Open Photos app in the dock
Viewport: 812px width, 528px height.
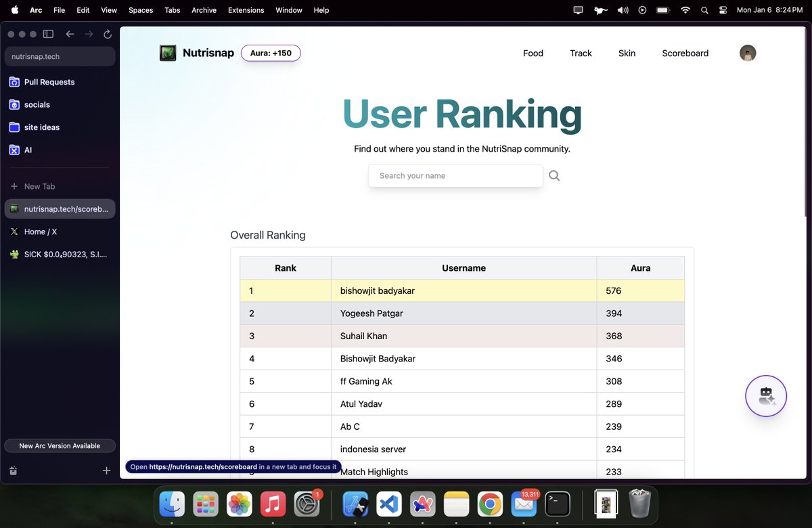(239, 504)
